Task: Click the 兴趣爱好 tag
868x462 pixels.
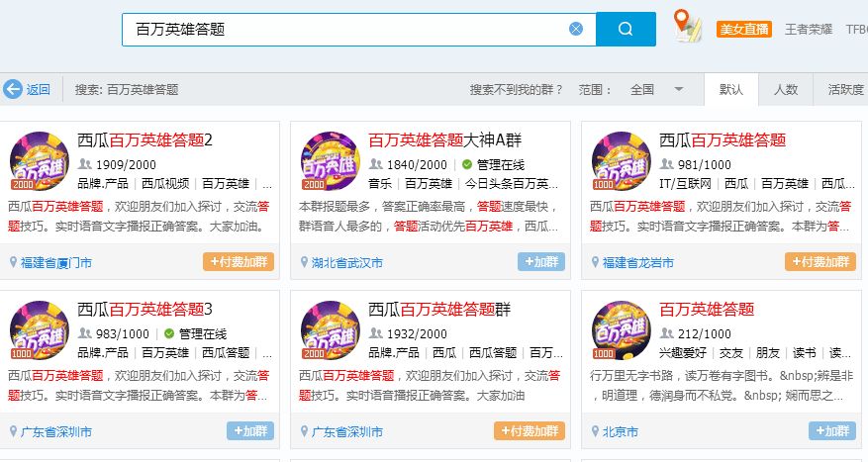Action: pos(683,353)
